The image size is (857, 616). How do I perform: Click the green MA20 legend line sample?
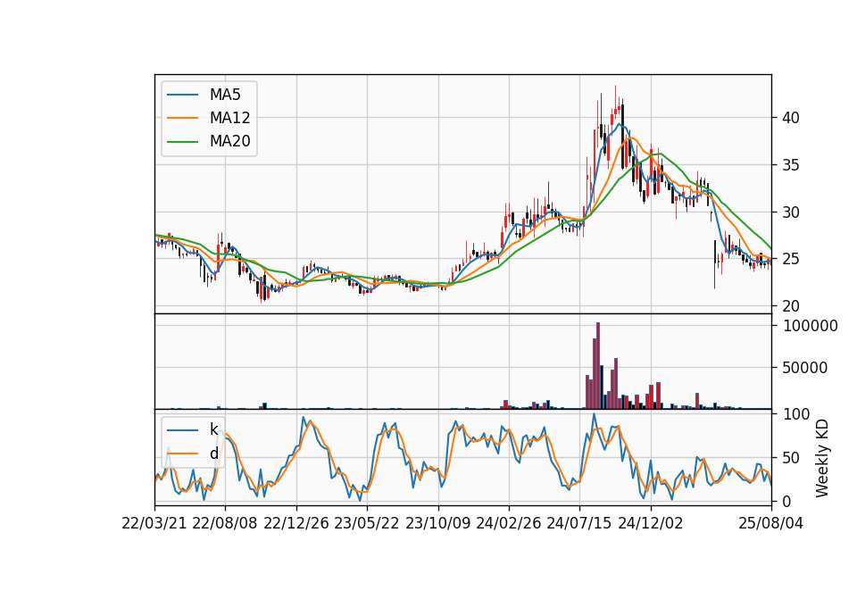[182, 142]
